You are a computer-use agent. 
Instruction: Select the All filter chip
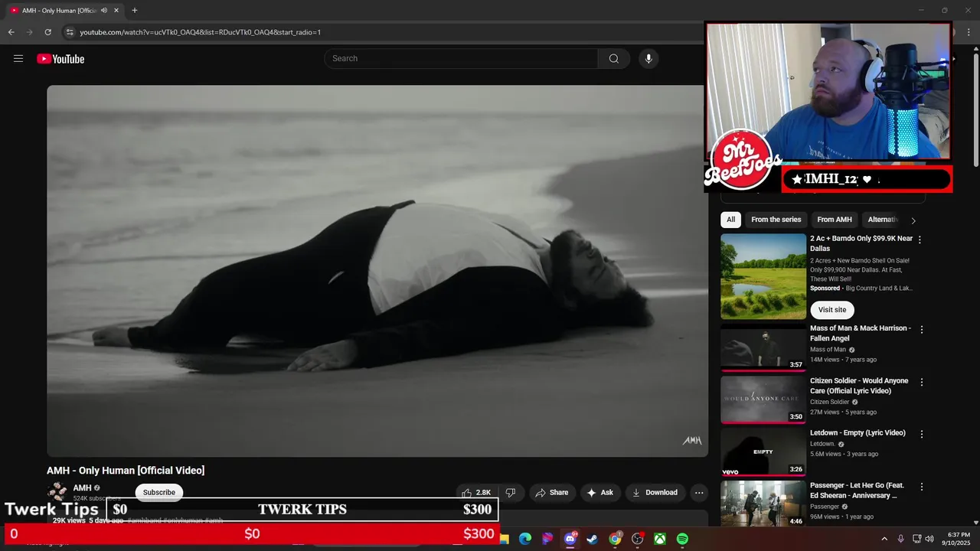(x=731, y=220)
